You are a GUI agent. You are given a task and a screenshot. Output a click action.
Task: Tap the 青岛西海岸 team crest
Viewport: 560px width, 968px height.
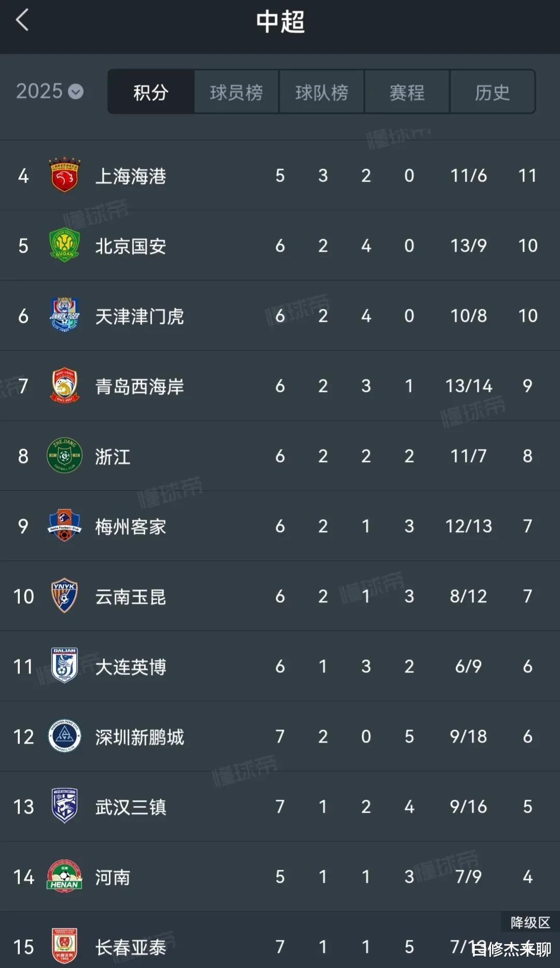tap(64, 386)
